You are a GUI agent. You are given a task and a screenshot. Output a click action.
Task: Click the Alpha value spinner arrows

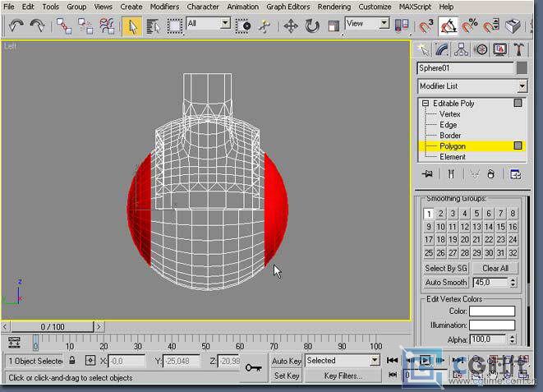pos(512,339)
